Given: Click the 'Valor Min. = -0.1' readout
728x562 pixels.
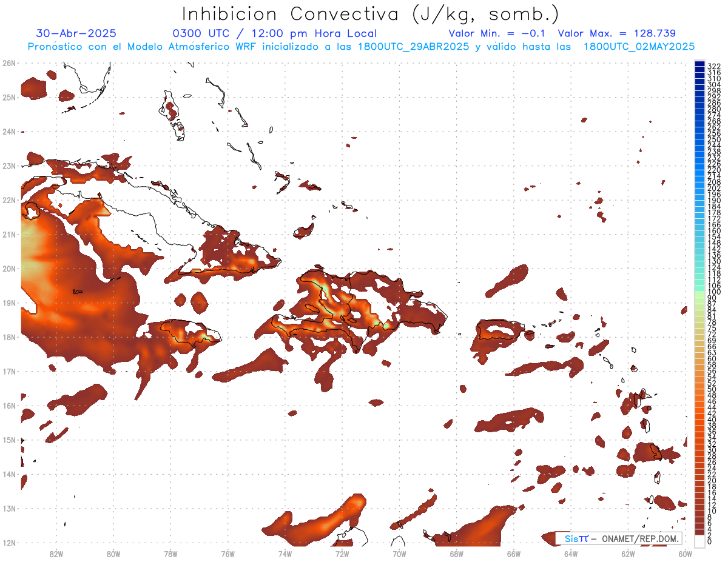Looking at the screenshot, I should tap(497, 34).
